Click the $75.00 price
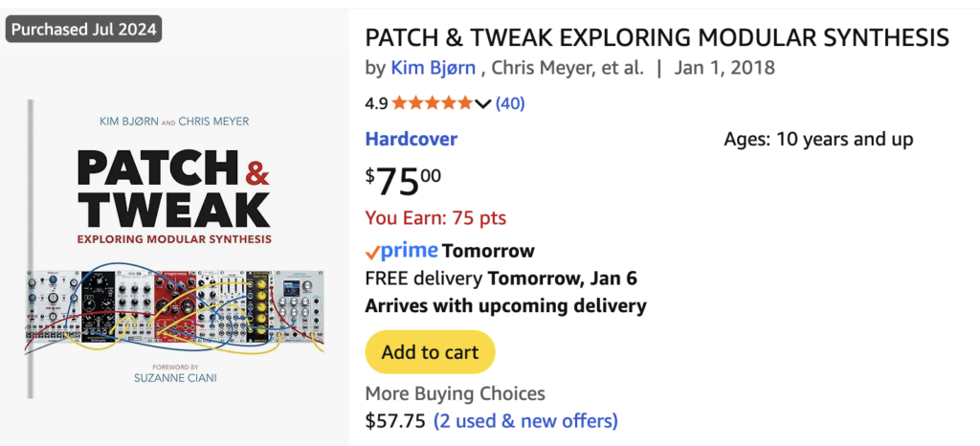Viewport: 980px width, 446px height. 404,180
